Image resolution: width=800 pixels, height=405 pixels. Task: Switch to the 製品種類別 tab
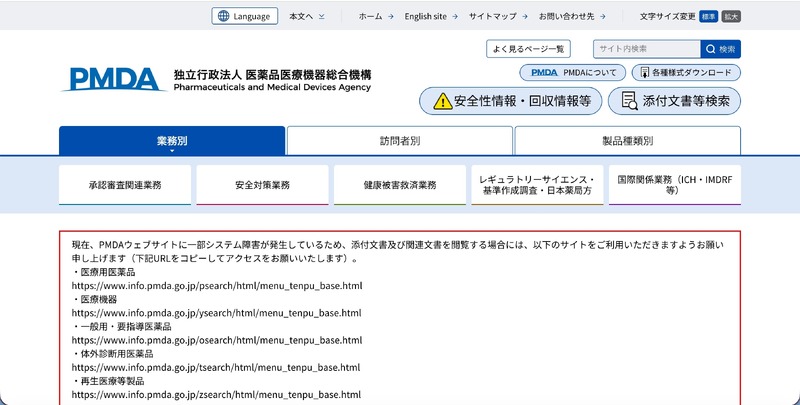[628, 140]
